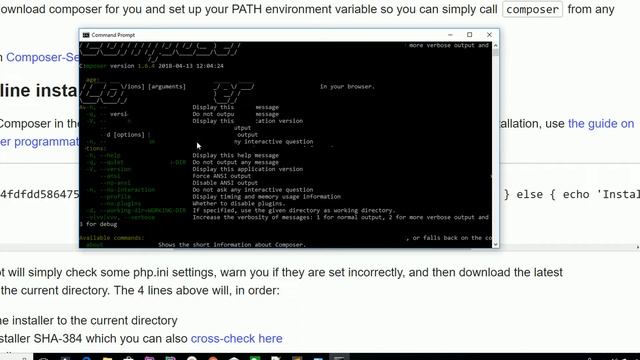Click the 'line insta' heading on webpage
The image size is (640, 360).
39,90
